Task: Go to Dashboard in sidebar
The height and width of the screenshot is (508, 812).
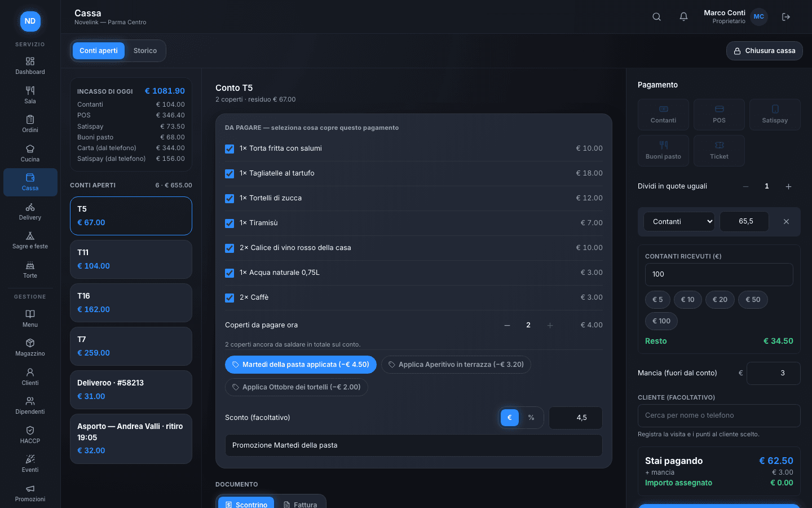Action: 30,65
